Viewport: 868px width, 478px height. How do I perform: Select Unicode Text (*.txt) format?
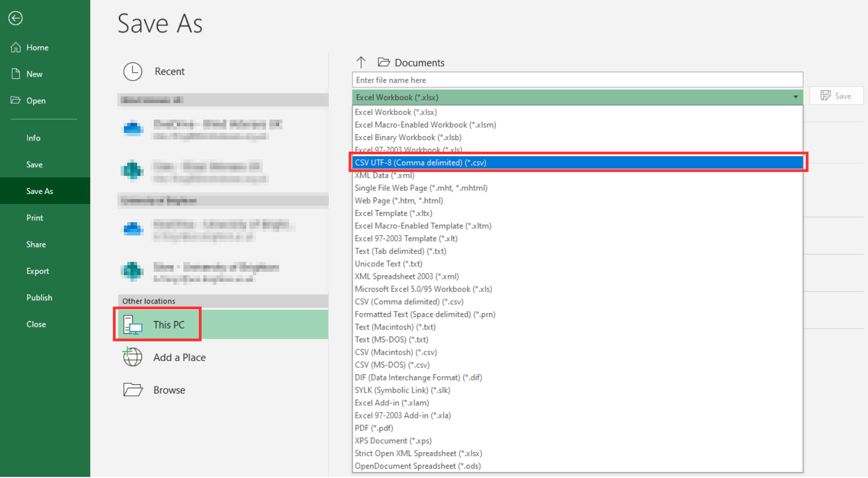(x=577, y=264)
